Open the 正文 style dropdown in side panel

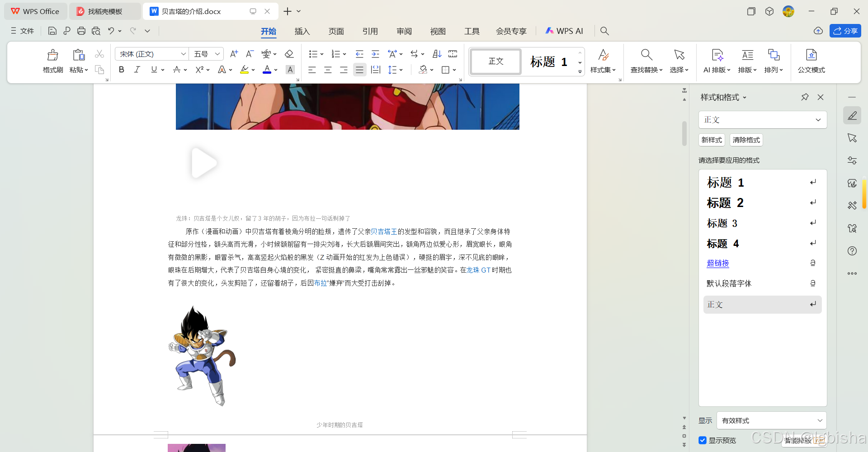(x=818, y=120)
